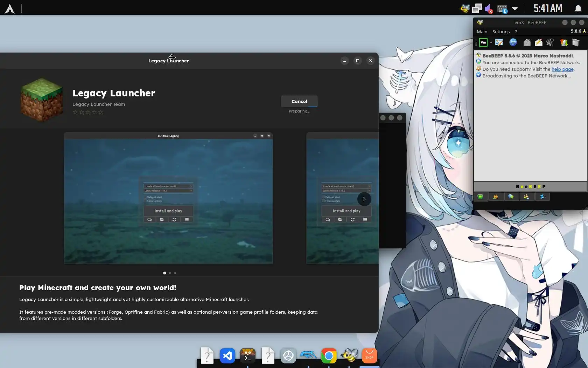Open the help page link in BeeBEEP
588x368 pixels.
562,69
